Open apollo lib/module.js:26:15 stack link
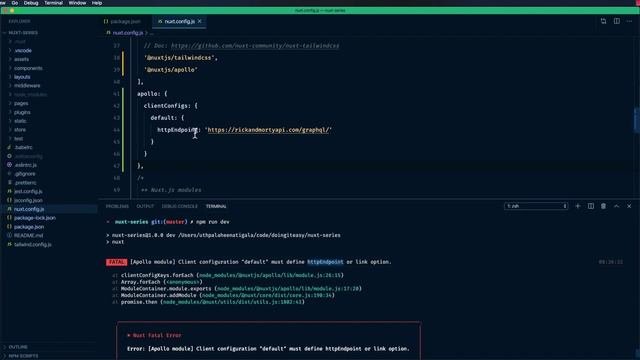Screen dimensions: 640x360 click(270, 276)
